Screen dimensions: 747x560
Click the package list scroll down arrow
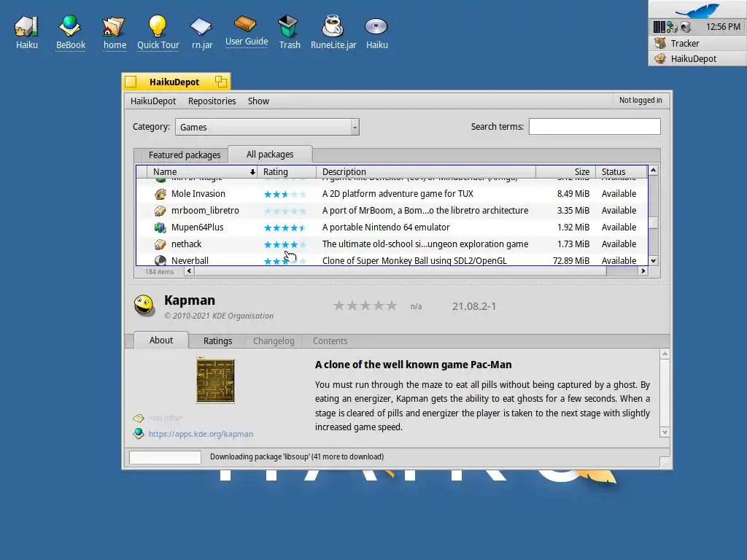pos(654,260)
